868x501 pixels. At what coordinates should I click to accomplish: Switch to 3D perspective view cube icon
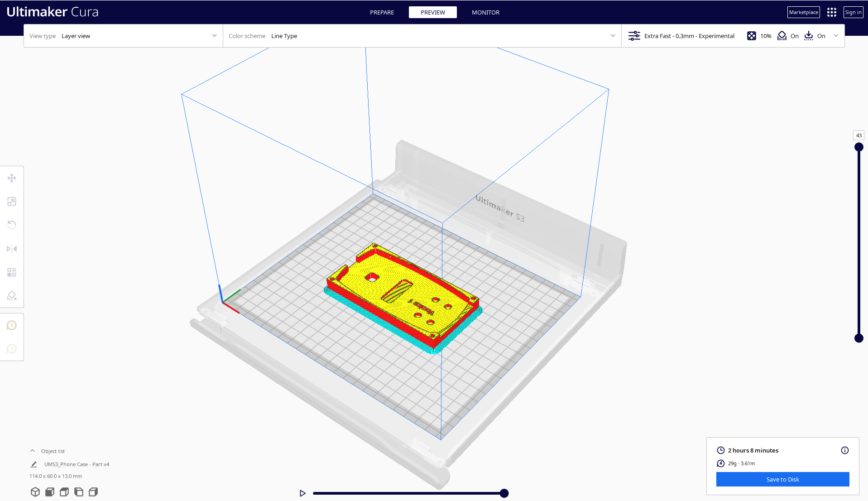click(x=35, y=492)
